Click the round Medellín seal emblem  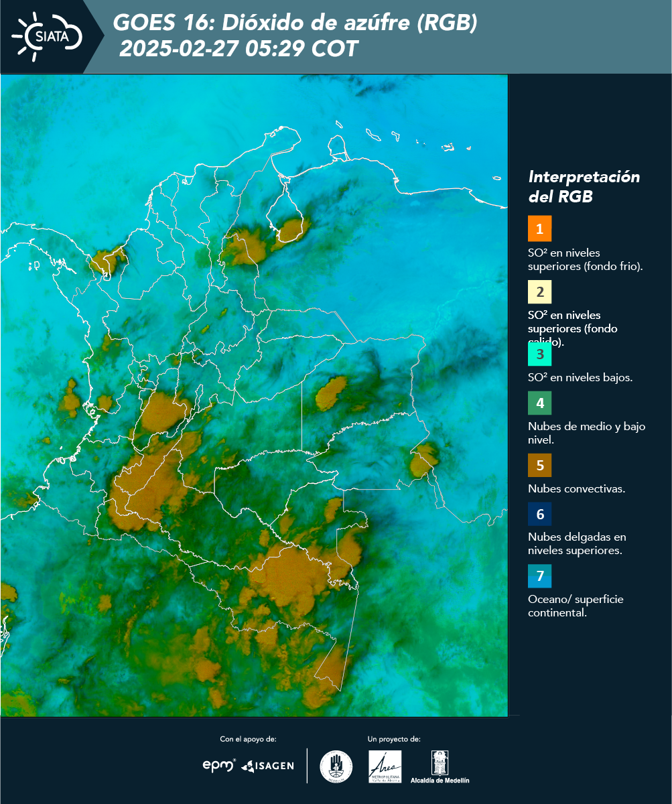pyautogui.click(x=336, y=766)
